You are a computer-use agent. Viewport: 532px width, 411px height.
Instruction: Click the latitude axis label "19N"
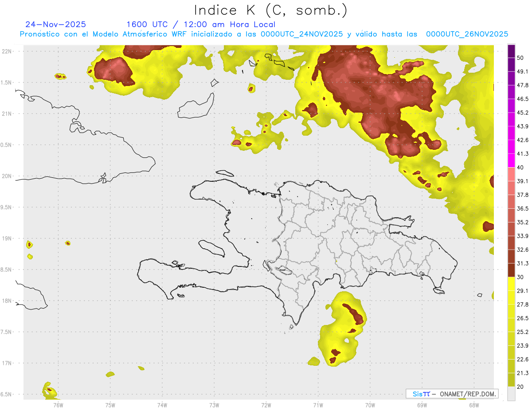click(7, 239)
